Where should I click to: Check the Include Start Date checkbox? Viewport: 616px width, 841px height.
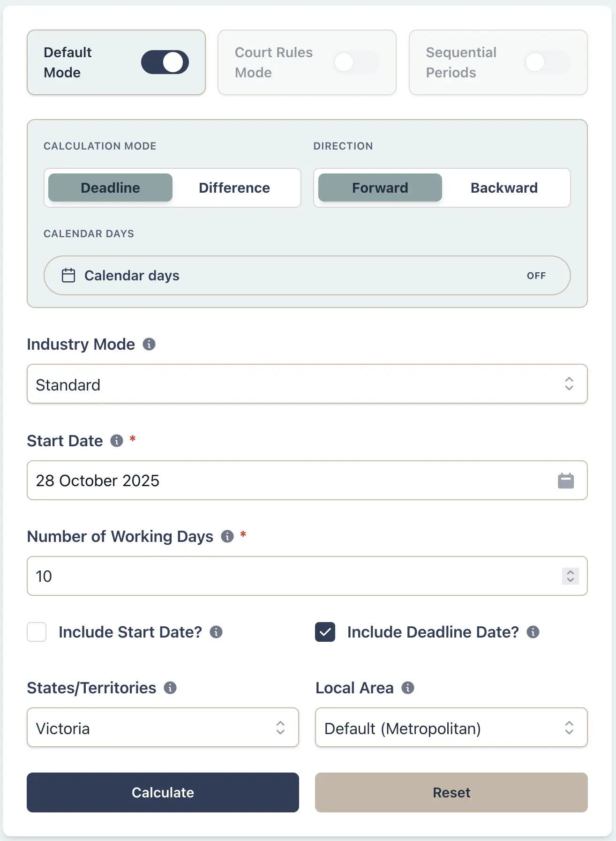click(37, 632)
